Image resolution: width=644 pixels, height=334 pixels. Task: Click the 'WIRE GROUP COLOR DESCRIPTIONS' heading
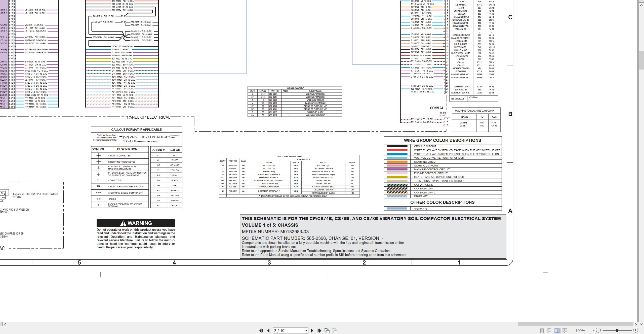[442, 140]
